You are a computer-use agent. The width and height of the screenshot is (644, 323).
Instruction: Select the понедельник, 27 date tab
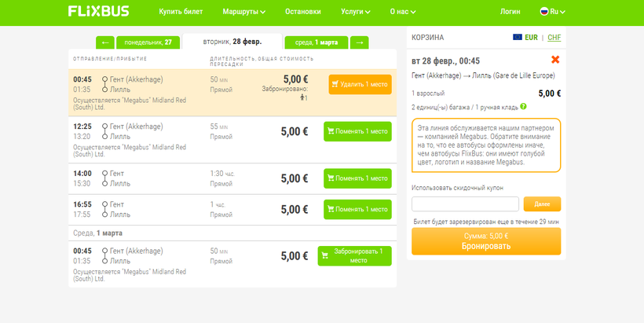coord(148,42)
